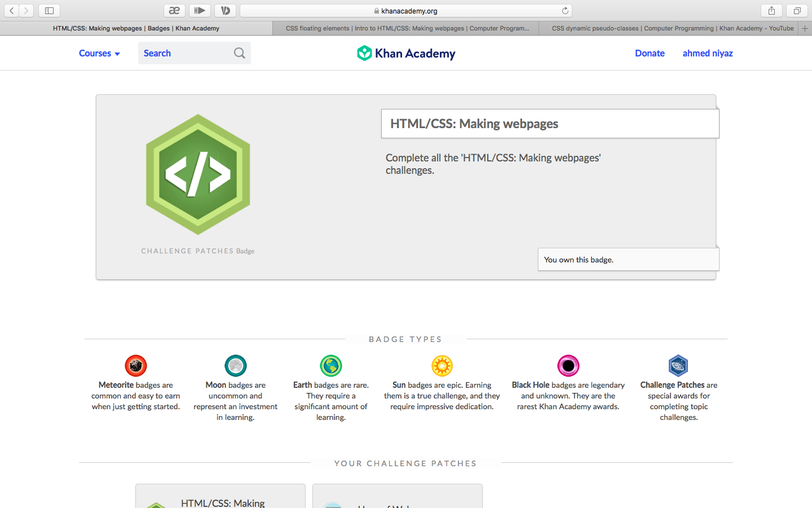This screenshot has height=508, width=812.
Task: Click the Khan Academy search field
Action: [195, 53]
